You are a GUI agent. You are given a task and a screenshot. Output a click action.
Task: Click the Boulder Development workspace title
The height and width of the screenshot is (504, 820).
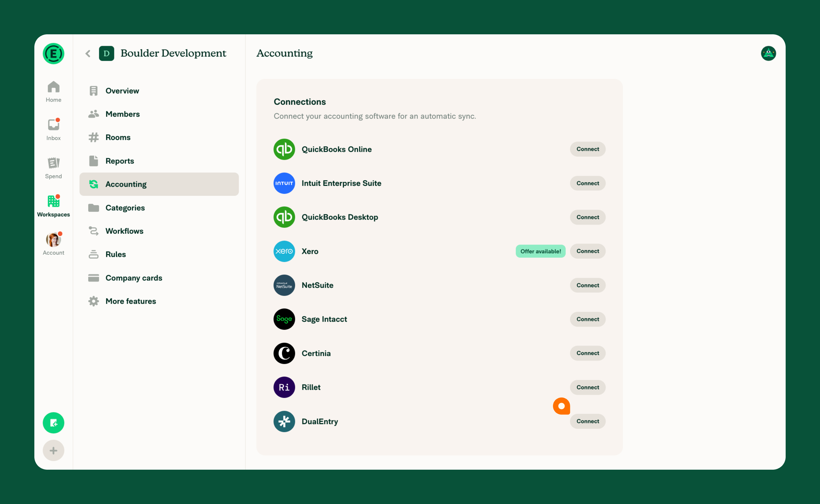[x=173, y=53]
